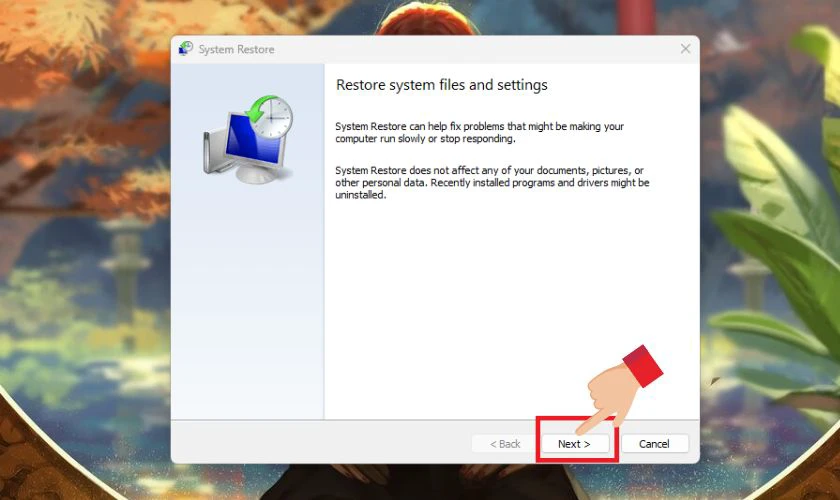Click the heading Restore system files and settings
This screenshot has height=500, width=840.
pos(441,85)
